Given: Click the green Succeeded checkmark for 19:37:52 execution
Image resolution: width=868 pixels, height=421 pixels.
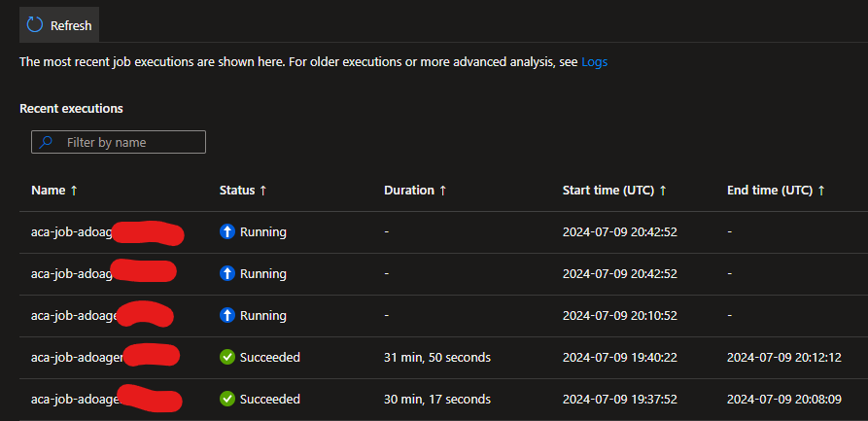Looking at the screenshot, I should tap(227, 399).
